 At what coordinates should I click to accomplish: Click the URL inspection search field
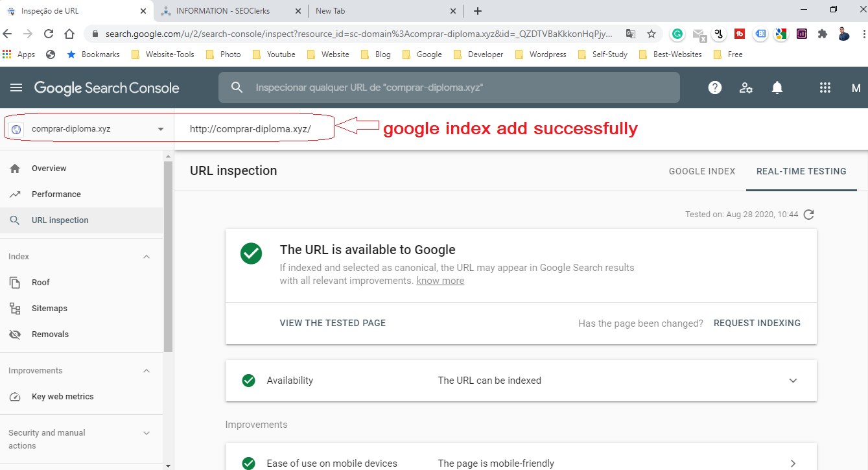coord(449,87)
